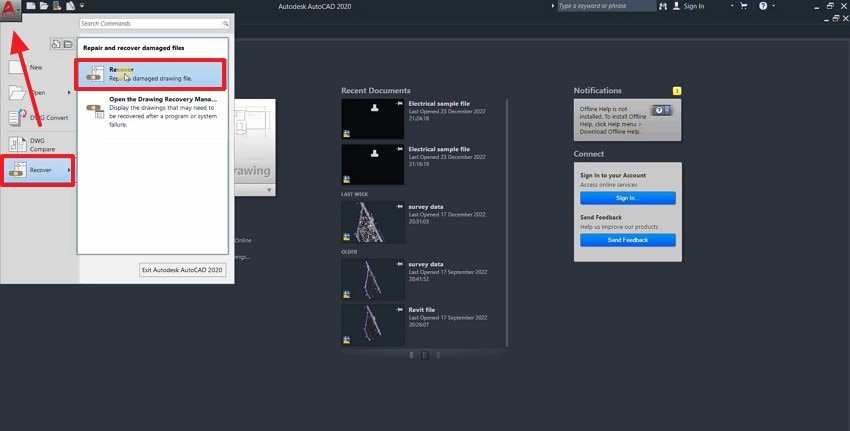Expand arrow left of keyword search box
Image resolution: width=850 pixels, height=431 pixels.
coord(553,6)
